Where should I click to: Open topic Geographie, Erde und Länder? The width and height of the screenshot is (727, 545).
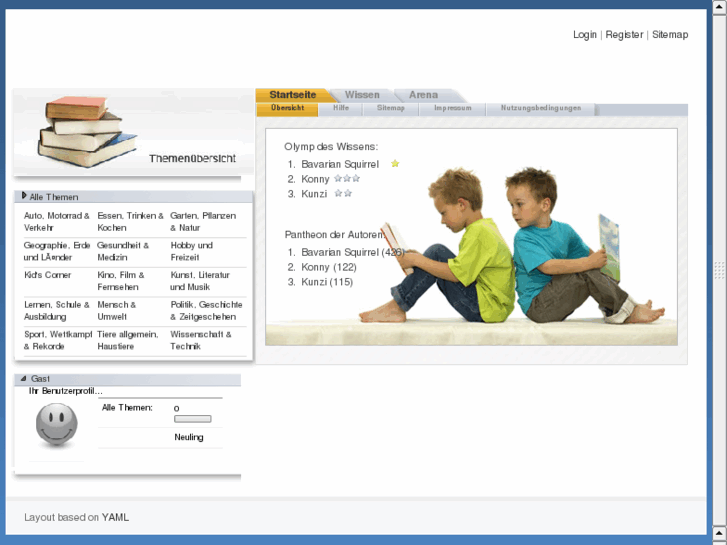click(57, 251)
